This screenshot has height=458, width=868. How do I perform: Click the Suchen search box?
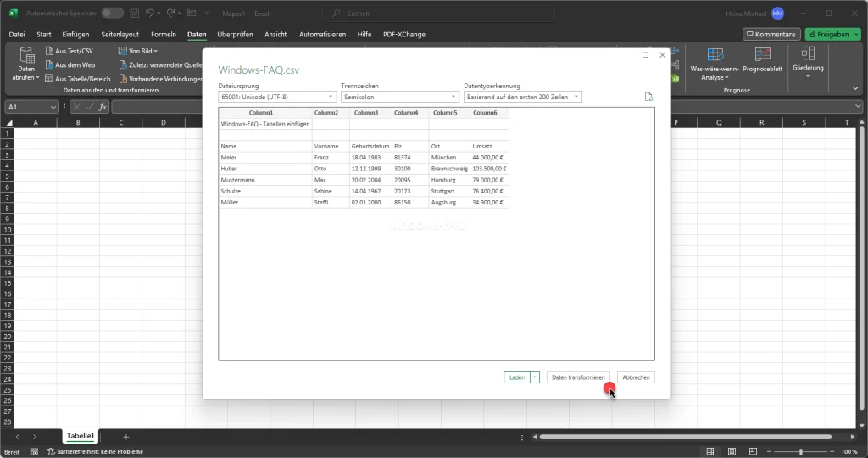(437, 14)
